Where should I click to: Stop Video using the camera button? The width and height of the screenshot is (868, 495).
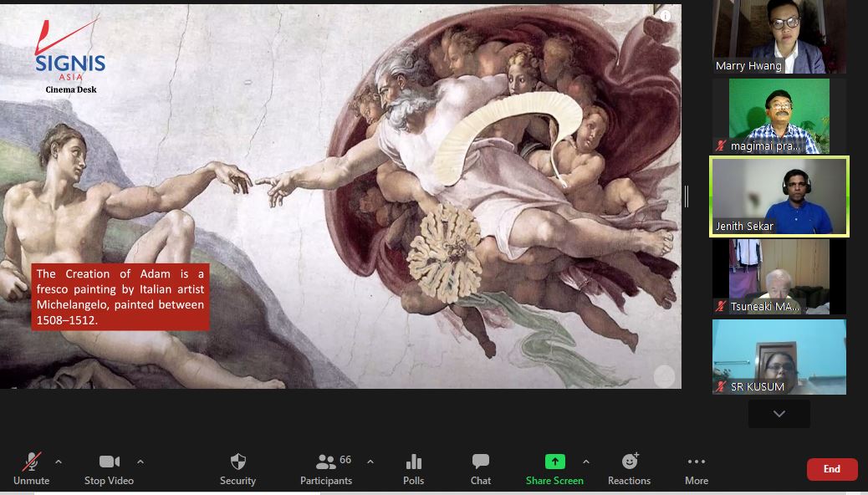click(x=109, y=468)
